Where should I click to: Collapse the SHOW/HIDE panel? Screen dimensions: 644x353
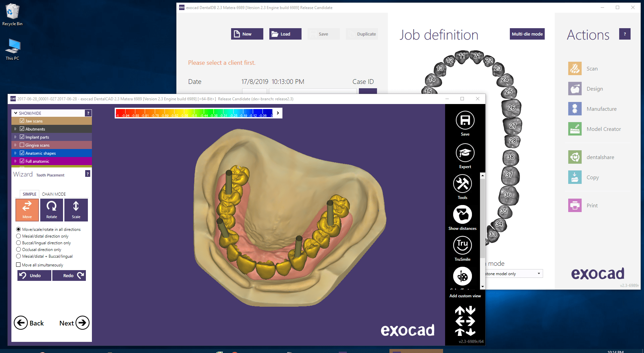pyautogui.click(x=16, y=113)
